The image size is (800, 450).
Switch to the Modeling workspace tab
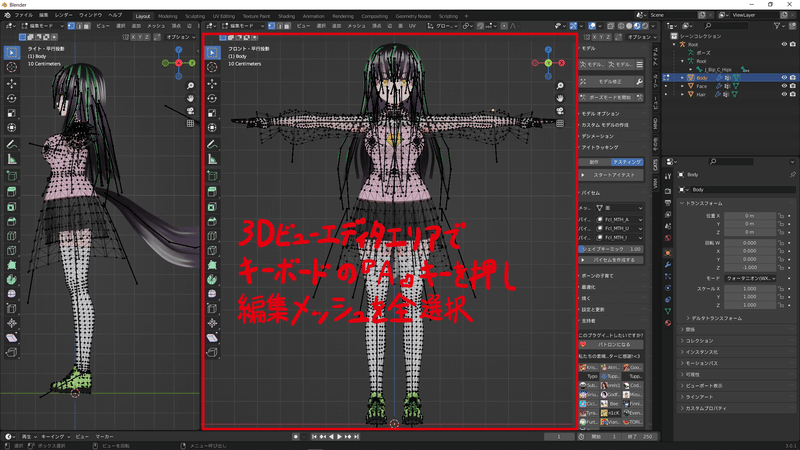point(167,16)
